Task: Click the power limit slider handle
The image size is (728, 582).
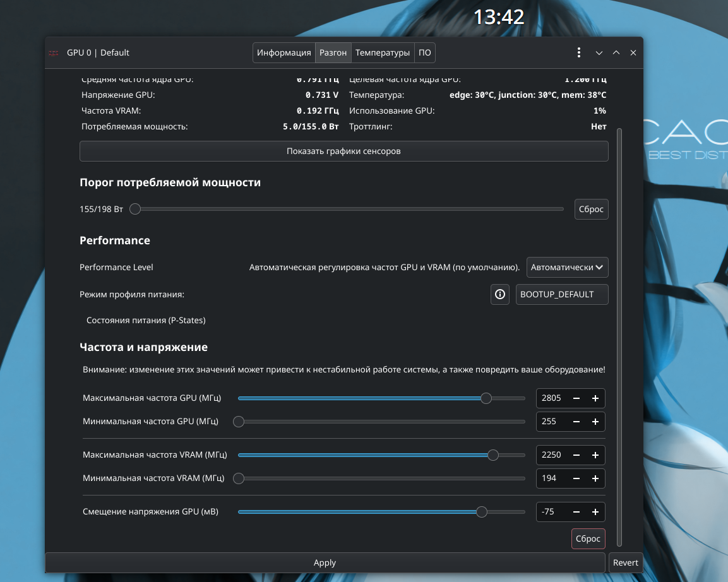Action: [x=135, y=210]
